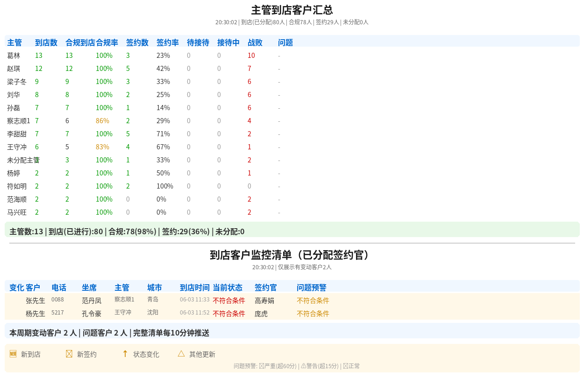The image size is (584, 392).
Task: Click the 合规到店 column header
Action: click(x=80, y=42)
